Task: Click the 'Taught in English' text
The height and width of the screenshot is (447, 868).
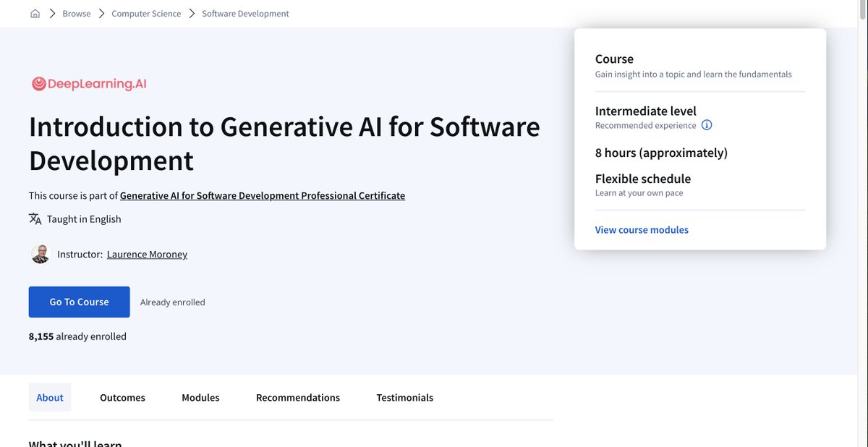Action: 84,219
